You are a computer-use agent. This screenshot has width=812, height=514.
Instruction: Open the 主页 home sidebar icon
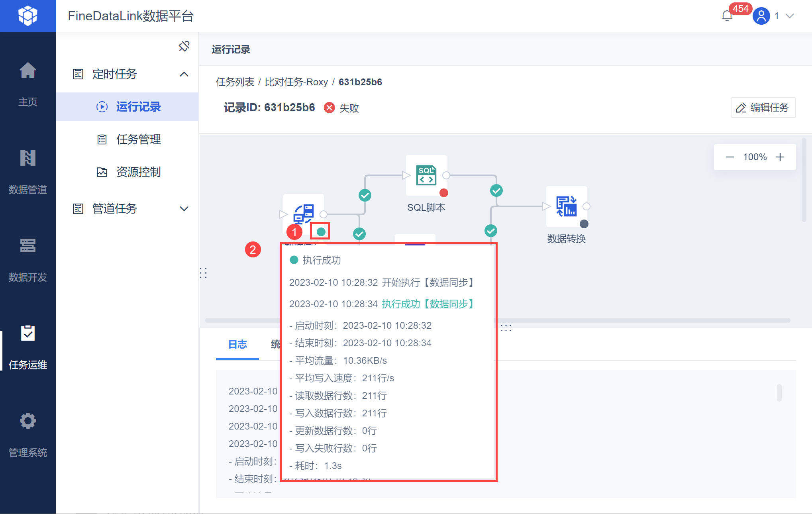pyautogui.click(x=28, y=71)
